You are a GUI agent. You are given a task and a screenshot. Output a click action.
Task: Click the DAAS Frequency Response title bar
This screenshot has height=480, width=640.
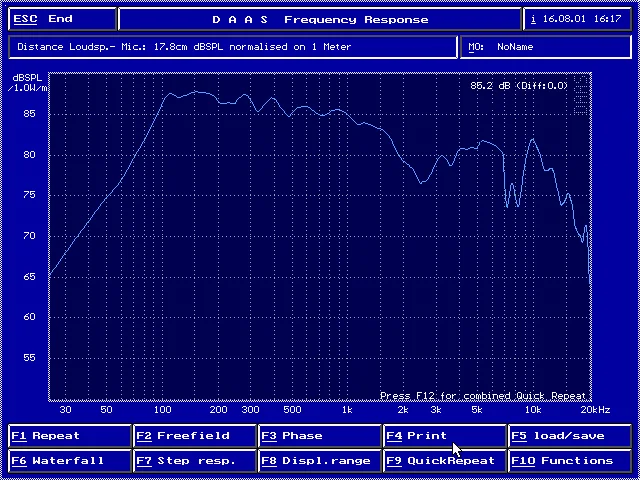(320, 19)
